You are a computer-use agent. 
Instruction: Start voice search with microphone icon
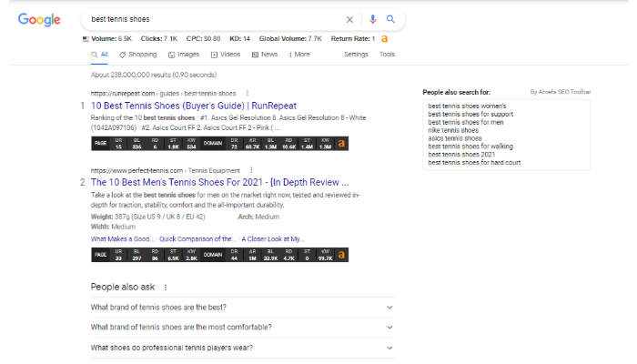pos(372,19)
